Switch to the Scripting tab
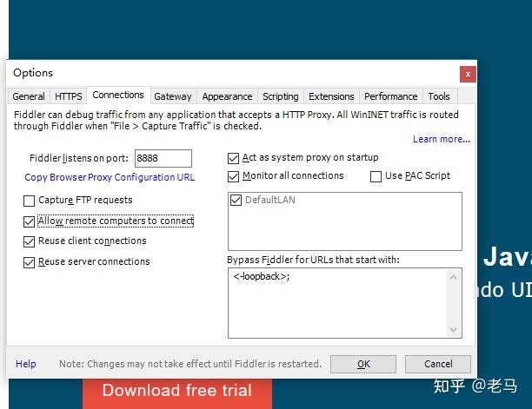Image resolution: width=532 pixels, height=409 pixels. pyautogui.click(x=280, y=96)
